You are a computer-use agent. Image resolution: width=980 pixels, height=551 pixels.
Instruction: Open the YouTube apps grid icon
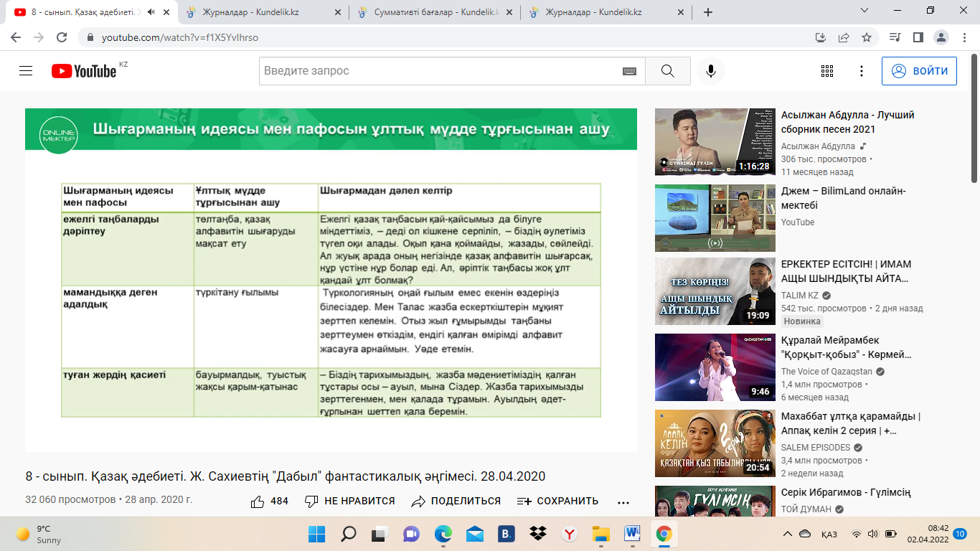click(826, 71)
